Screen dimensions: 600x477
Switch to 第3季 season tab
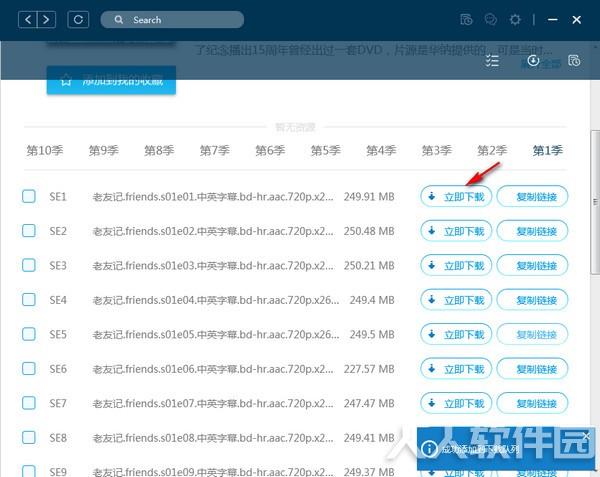(x=437, y=150)
